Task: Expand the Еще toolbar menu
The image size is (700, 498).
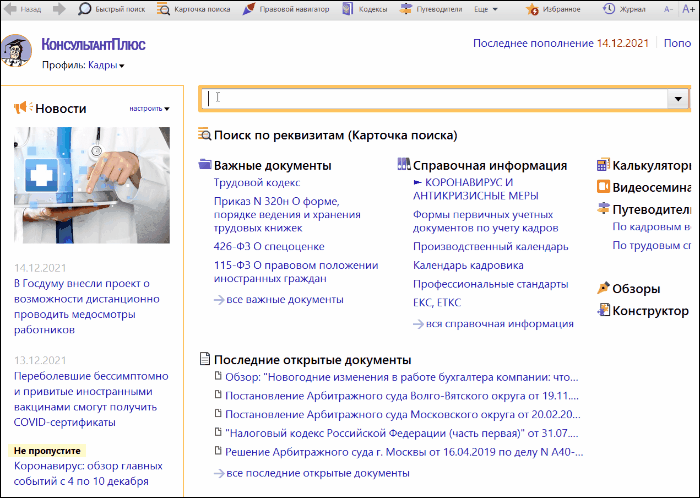Action: pos(486,9)
